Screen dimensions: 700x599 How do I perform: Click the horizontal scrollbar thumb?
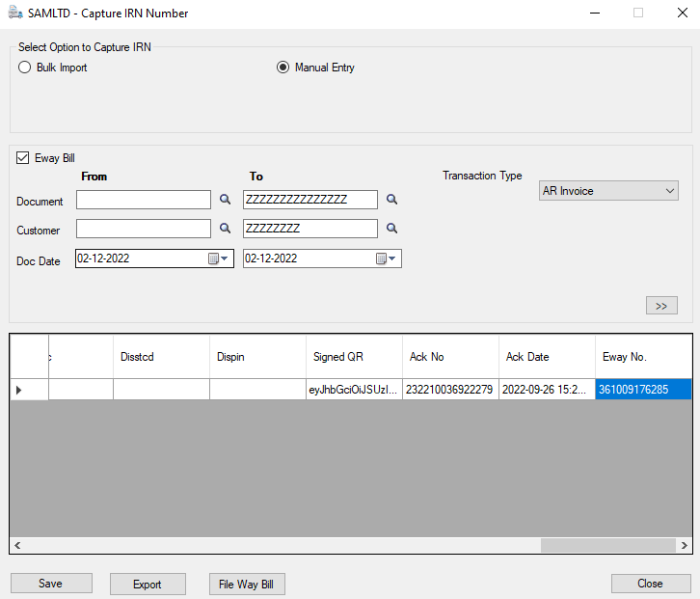pyautogui.click(x=608, y=545)
